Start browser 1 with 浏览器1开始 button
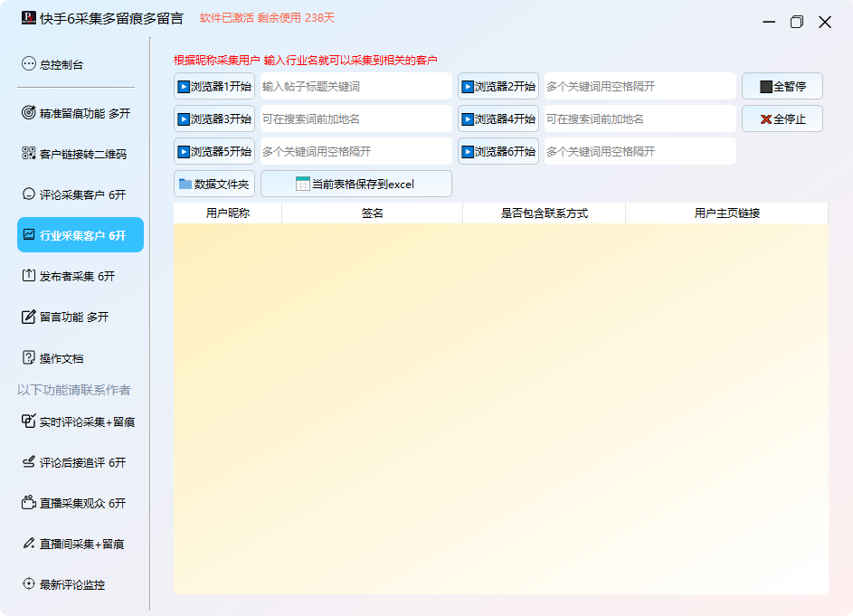Viewport: 853px width, 616px height. [x=214, y=87]
